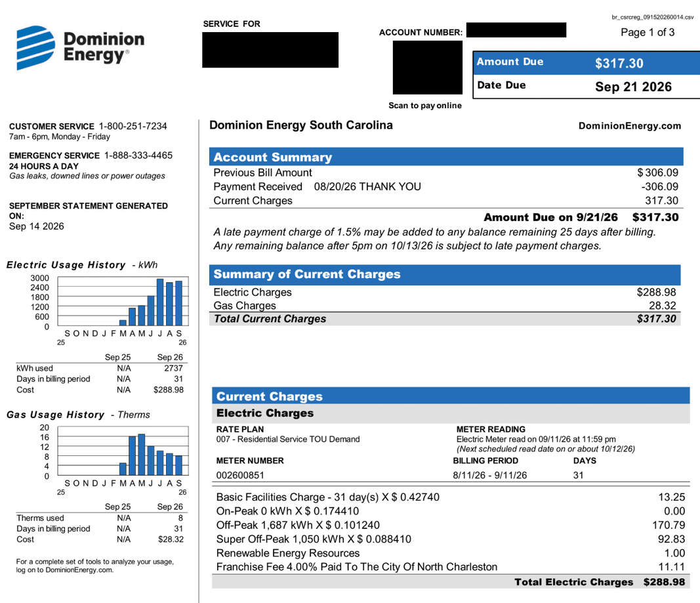Image resolution: width=700 pixels, height=603 pixels.
Task: Click the tallest bar in the electric usage chart
Action: pyautogui.click(x=160, y=302)
